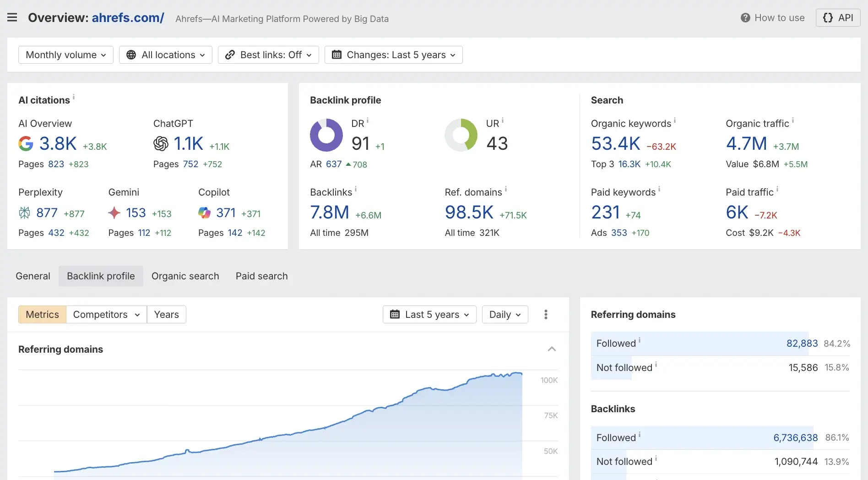The height and width of the screenshot is (480, 868).
Task: Click the ChatGPT logo in AI citations
Action: coord(161,143)
